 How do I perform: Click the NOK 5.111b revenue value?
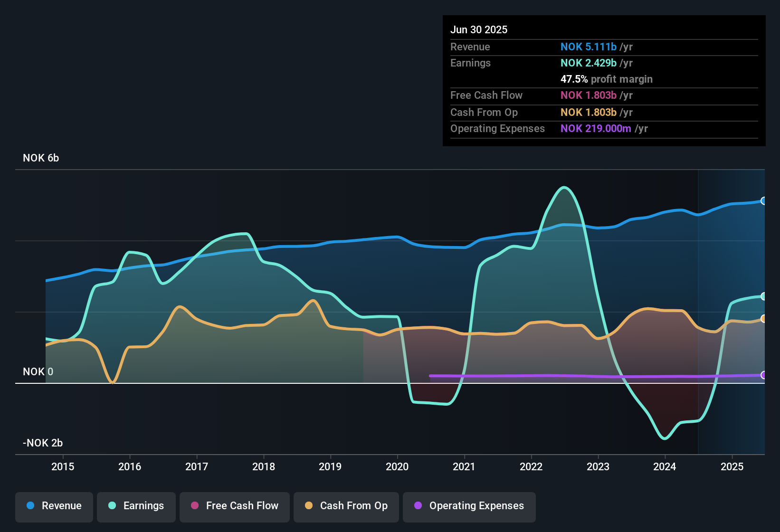589,47
